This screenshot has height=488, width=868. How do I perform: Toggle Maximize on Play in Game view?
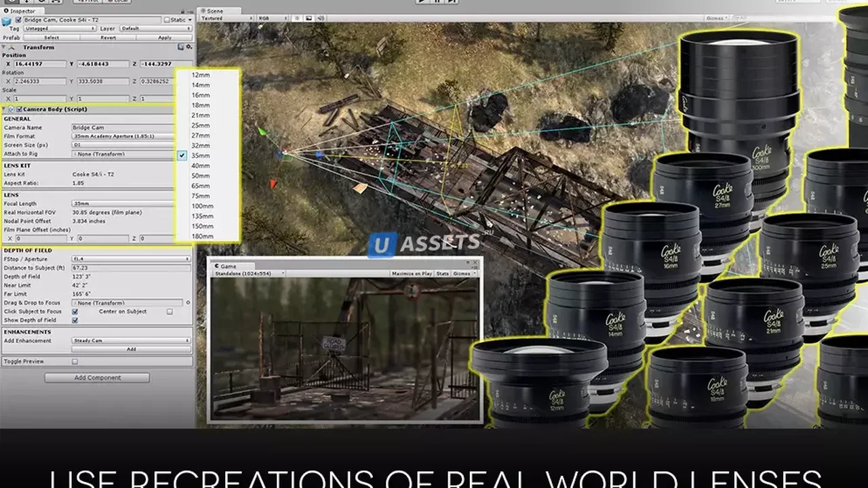(x=412, y=274)
